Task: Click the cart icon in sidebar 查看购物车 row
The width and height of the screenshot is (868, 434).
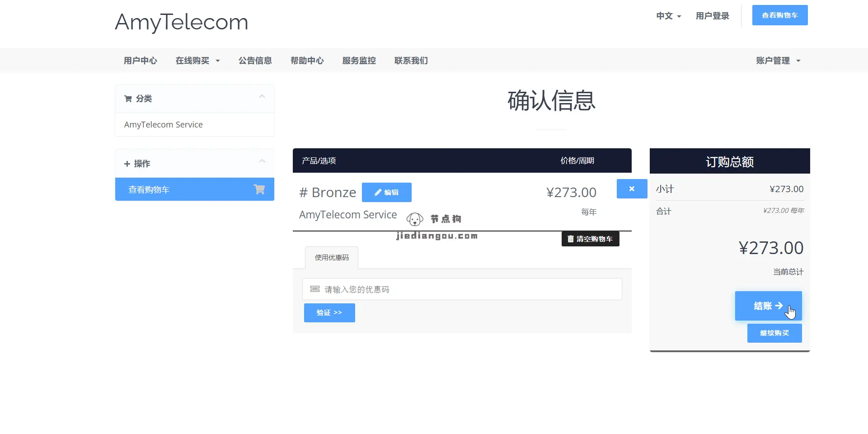Action: (259, 189)
